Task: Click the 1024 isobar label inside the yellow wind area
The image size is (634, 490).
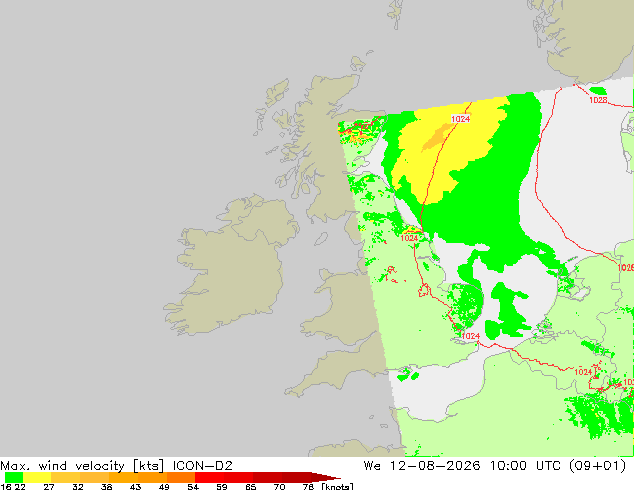Action: (461, 119)
